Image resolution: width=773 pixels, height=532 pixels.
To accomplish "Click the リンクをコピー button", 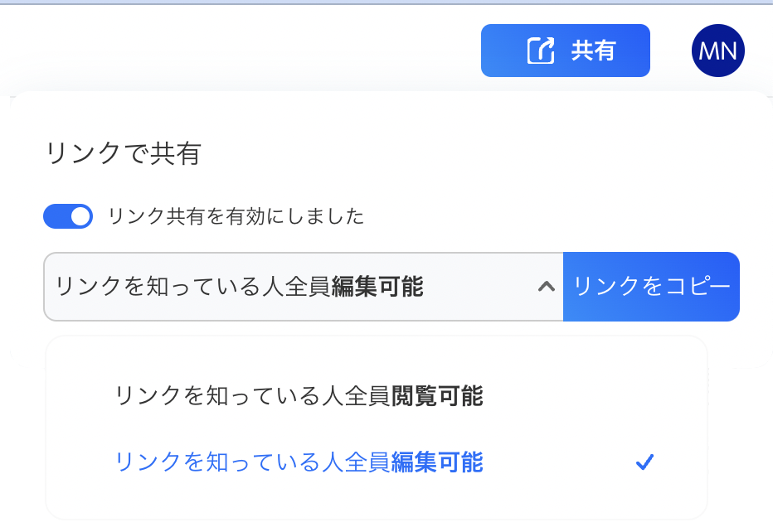I will [x=651, y=287].
